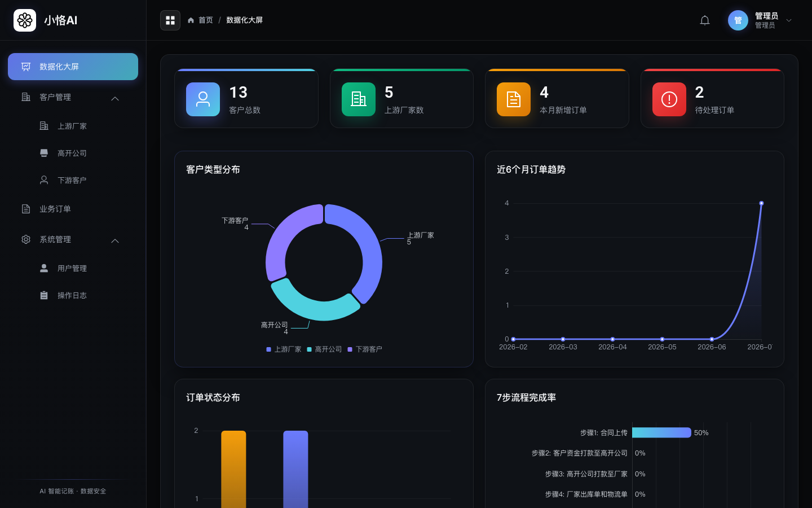Collapse the 客户管理 submenu chevron
The image size is (812, 508).
point(115,98)
